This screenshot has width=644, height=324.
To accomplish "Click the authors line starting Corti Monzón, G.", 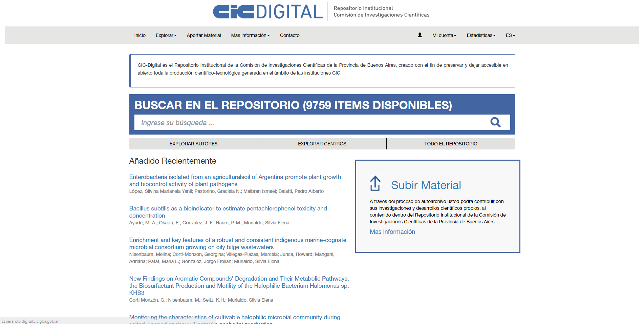I will point(201,300).
